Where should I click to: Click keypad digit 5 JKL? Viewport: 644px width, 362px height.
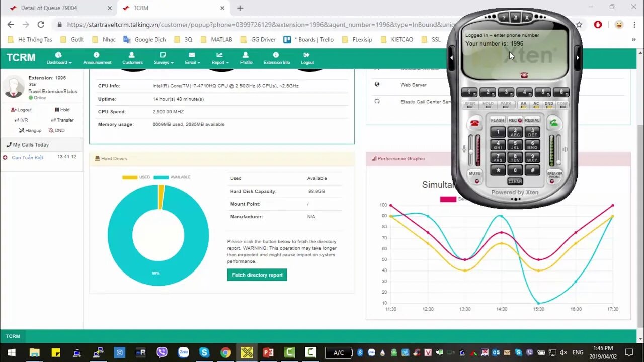pos(515,145)
